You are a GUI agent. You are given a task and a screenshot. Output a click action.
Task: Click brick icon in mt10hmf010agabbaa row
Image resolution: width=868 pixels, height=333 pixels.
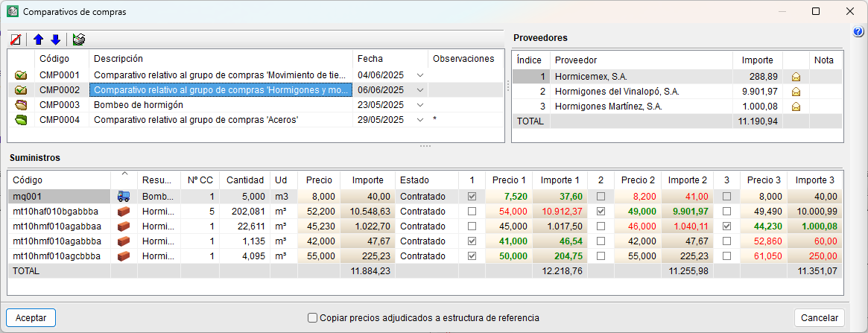[124, 226]
